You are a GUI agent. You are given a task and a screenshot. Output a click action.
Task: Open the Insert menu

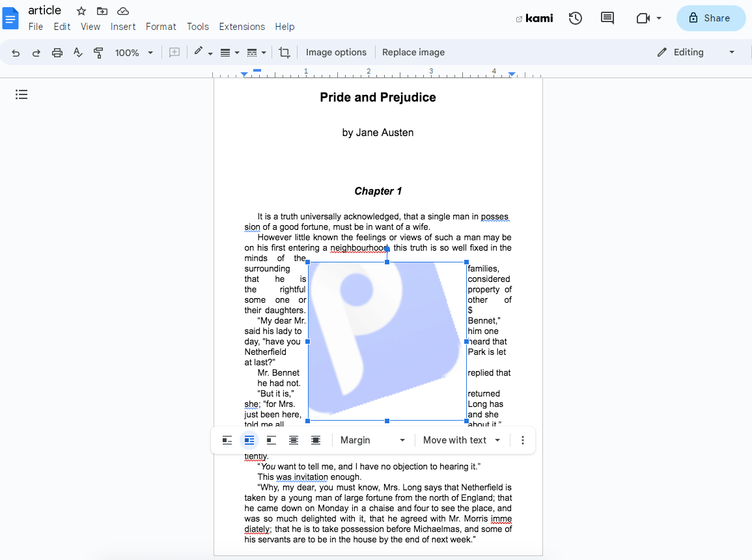[123, 27]
